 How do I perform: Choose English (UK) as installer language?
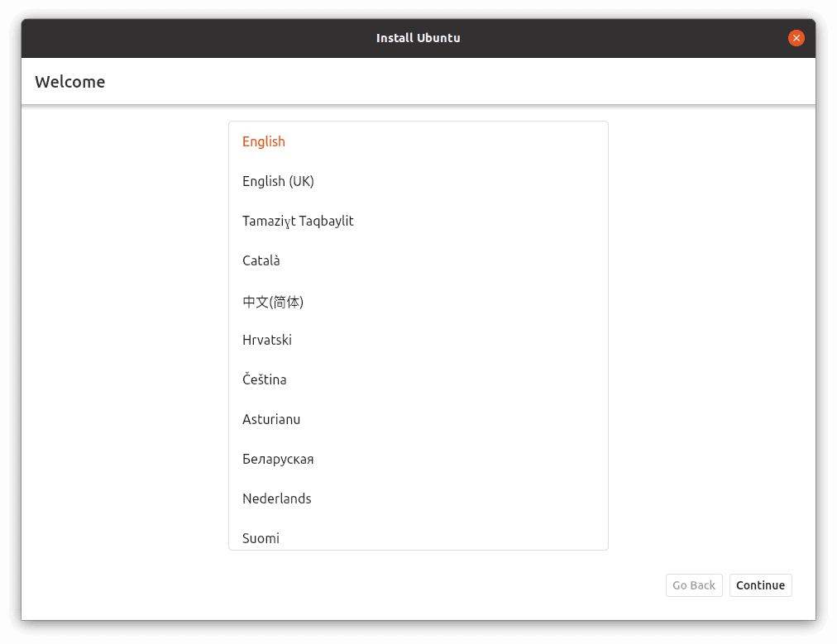coord(278,181)
